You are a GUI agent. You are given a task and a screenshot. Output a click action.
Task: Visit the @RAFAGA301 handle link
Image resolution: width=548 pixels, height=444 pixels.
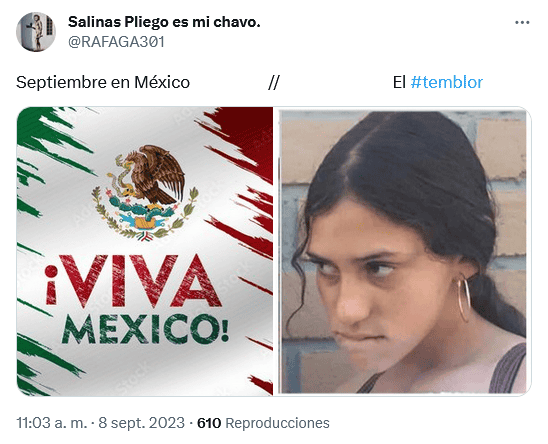coord(116,42)
